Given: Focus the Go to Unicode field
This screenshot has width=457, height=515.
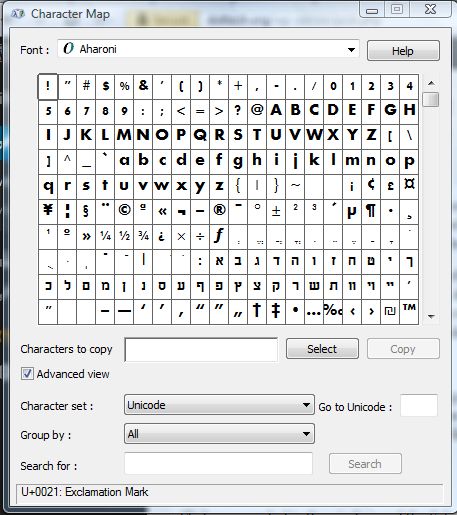Looking at the screenshot, I should point(419,405).
